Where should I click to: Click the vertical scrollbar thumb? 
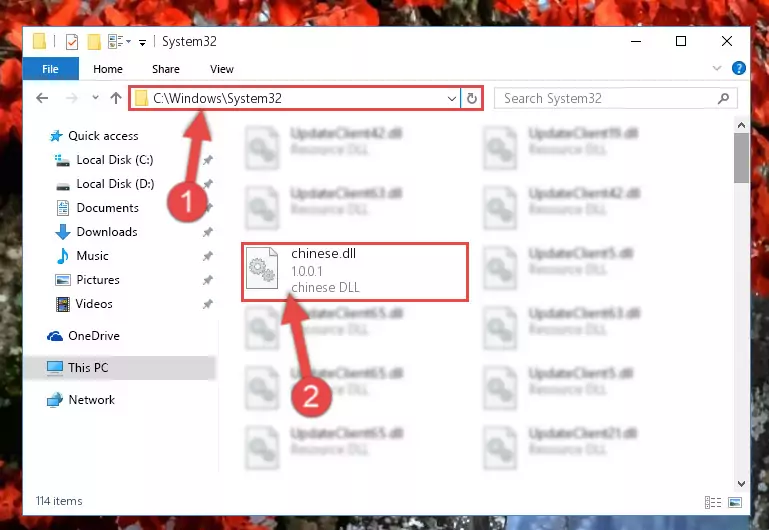click(741, 158)
